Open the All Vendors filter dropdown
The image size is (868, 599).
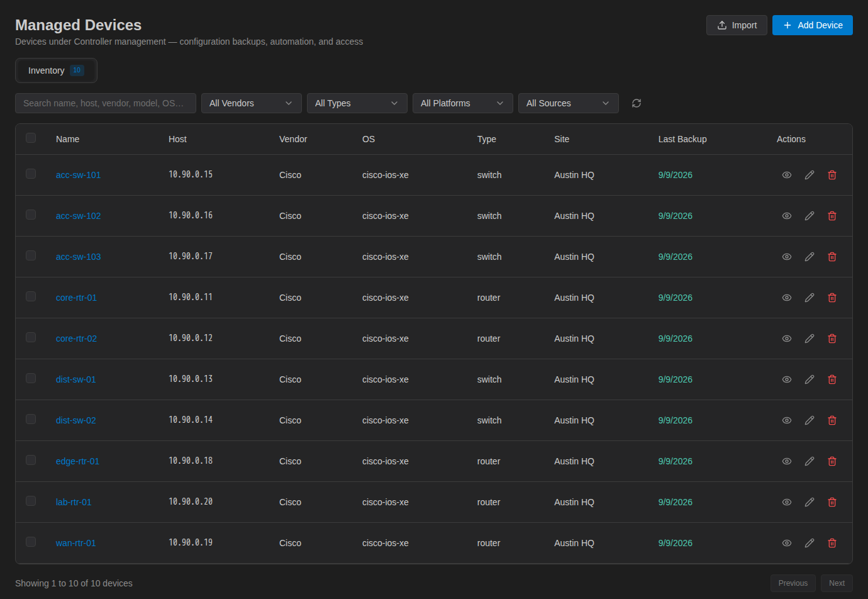[252, 103]
